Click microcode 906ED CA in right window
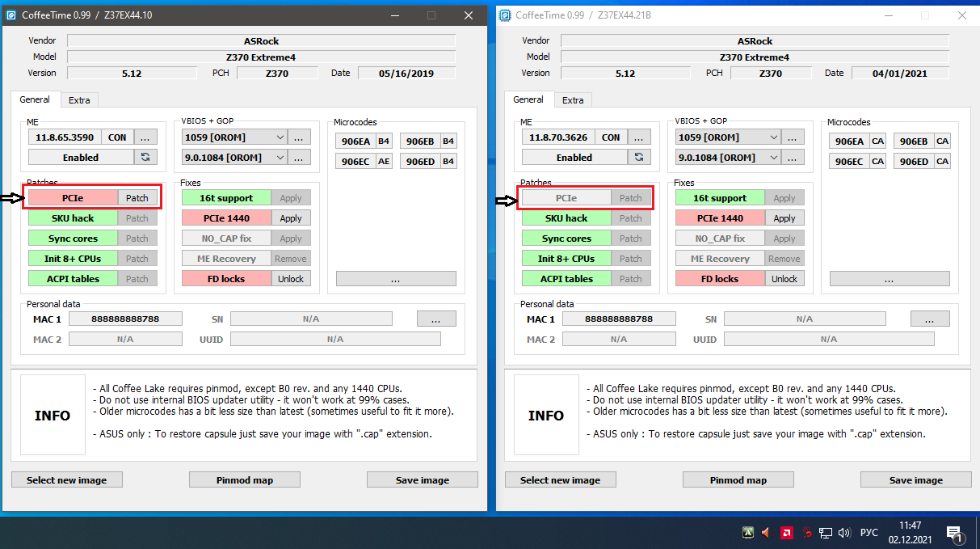Image resolution: width=980 pixels, height=549 pixels. click(x=922, y=162)
